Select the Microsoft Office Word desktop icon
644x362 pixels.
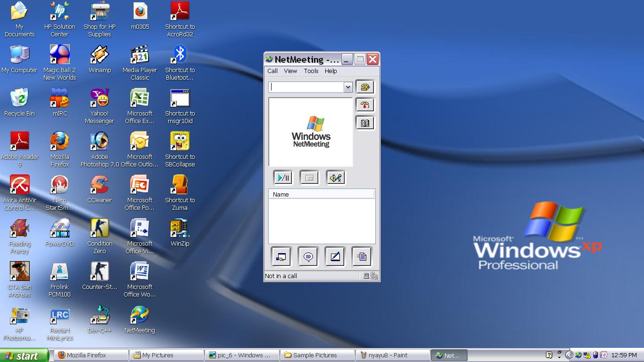(140, 280)
